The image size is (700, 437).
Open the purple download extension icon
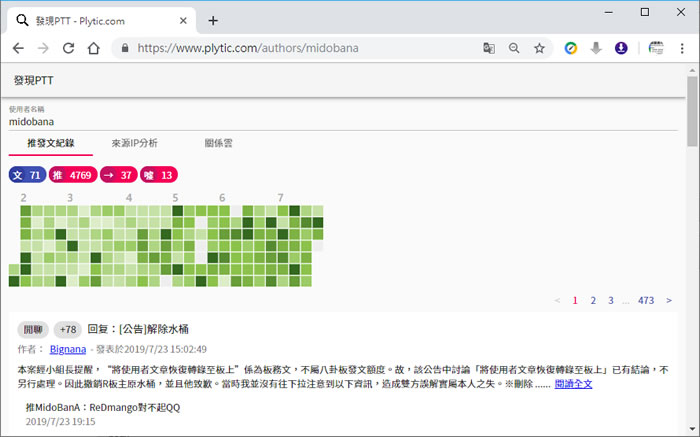click(x=621, y=48)
